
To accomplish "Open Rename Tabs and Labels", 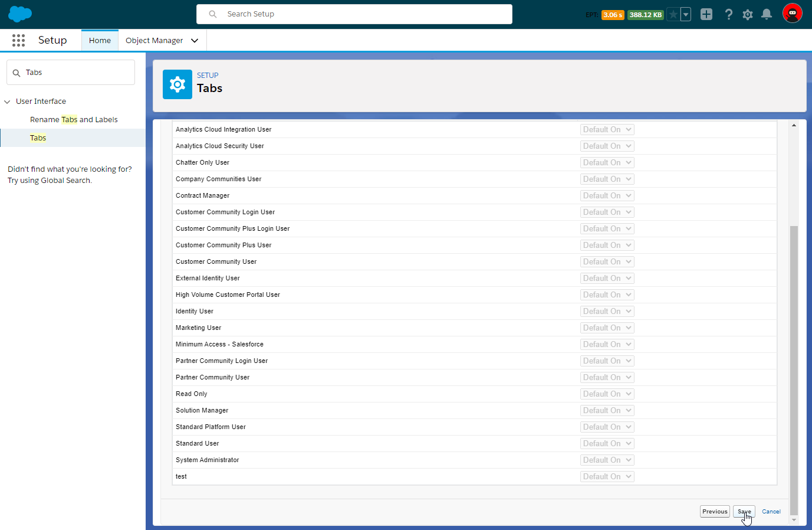I will (x=74, y=119).
